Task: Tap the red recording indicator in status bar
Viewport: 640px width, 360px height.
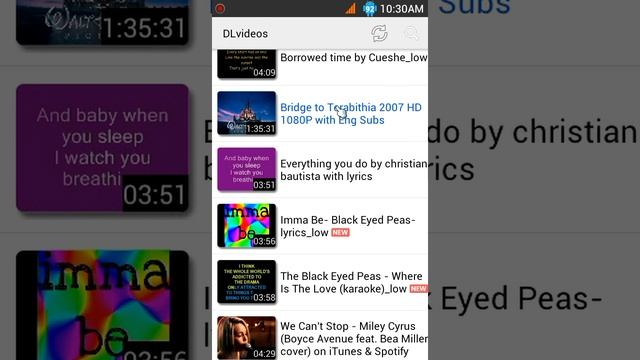Action: click(x=220, y=9)
